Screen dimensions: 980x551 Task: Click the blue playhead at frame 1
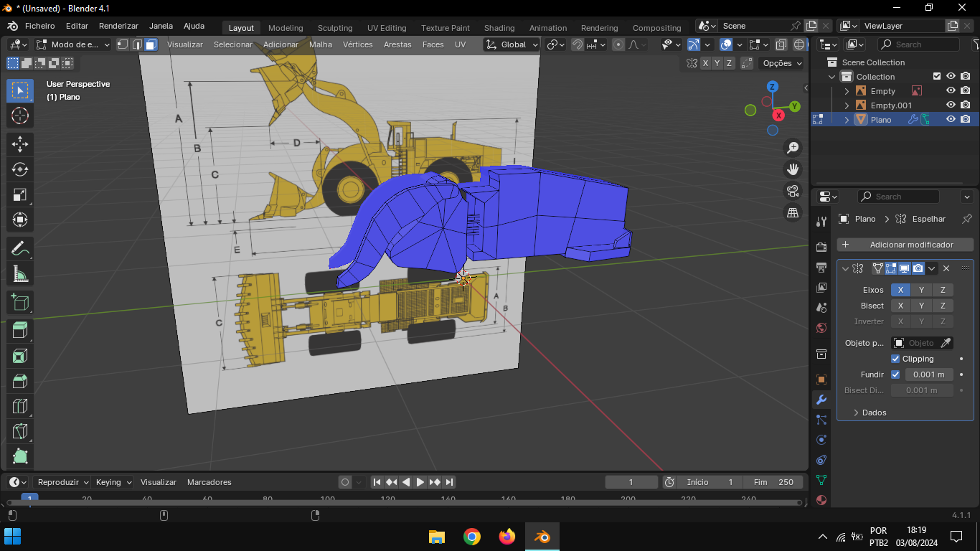pos(29,497)
